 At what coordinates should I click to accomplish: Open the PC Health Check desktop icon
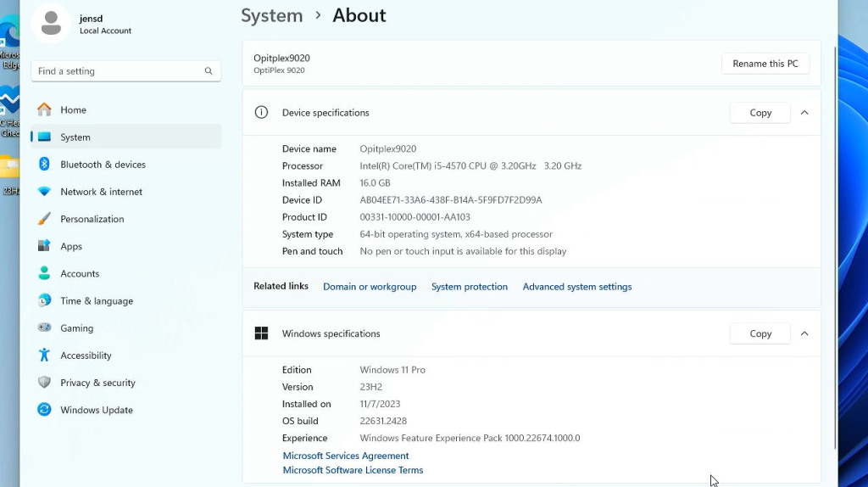pos(10,111)
